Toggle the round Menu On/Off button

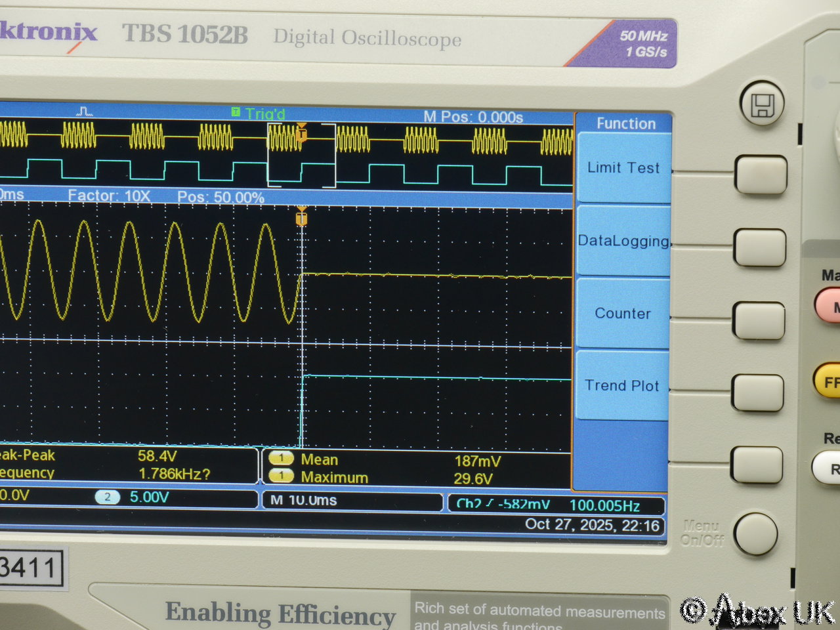click(755, 534)
